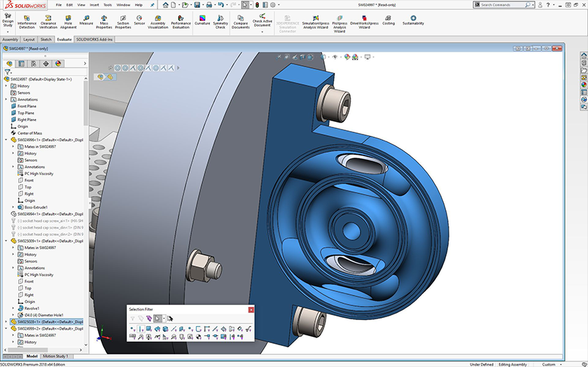
Task: Open Assembly Visualization
Action: point(158,22)
